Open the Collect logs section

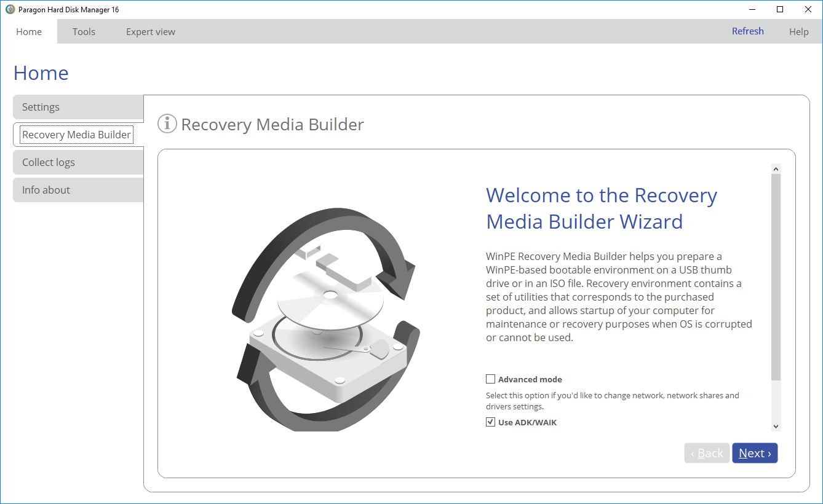[78, 162]
